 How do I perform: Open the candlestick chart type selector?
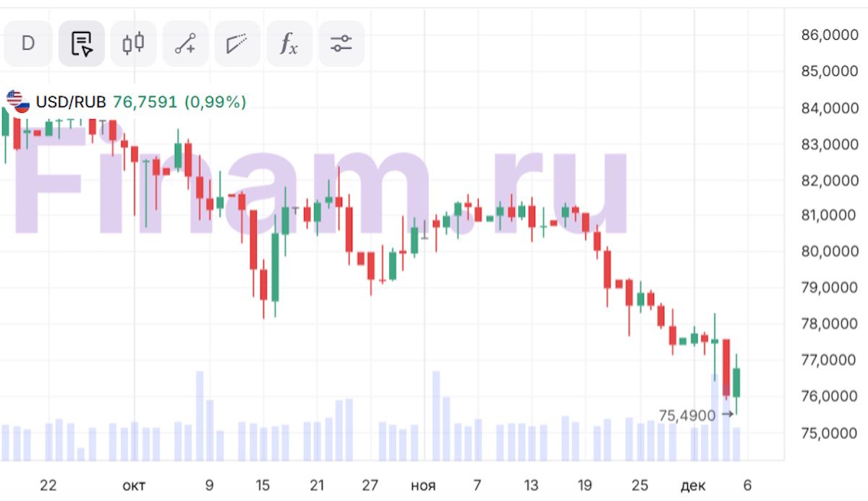click(133, 43)
